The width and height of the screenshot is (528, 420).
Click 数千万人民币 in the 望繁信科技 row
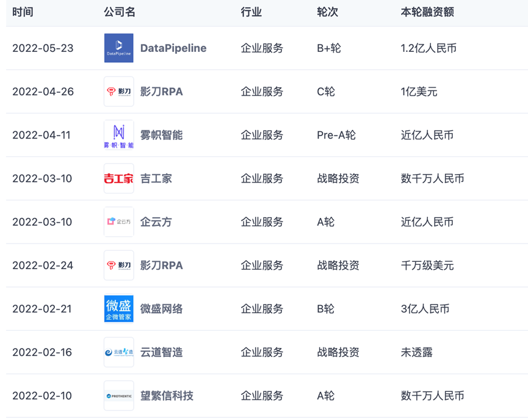(432, 396)
